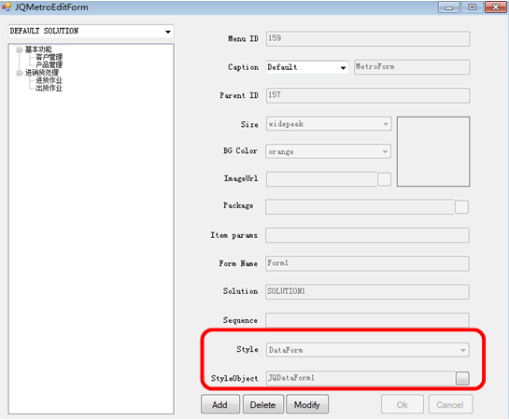Select 出货作业 in the menu tree
This screenshot has width=509, height=420.
tap(49, 89)
